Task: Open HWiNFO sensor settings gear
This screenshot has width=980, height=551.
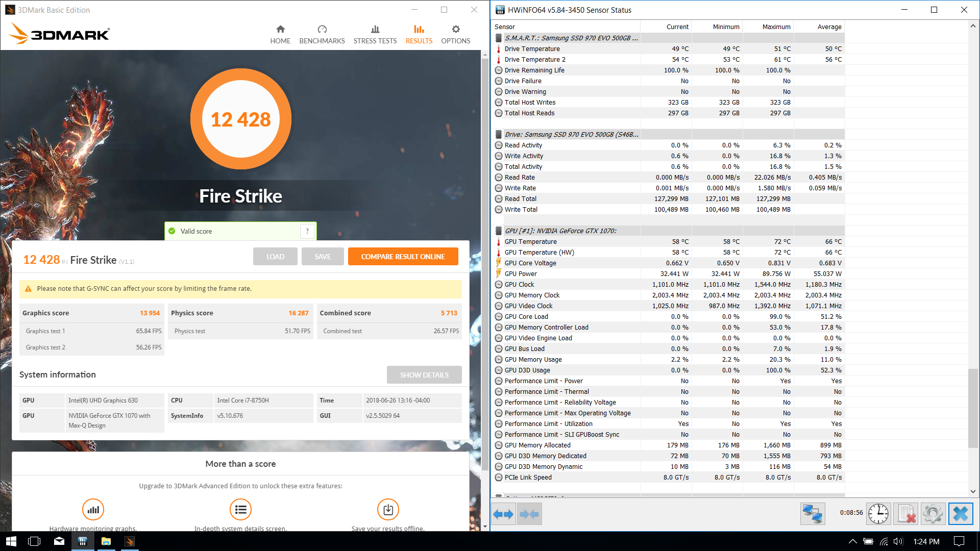Action: click(x=933, y=514)
